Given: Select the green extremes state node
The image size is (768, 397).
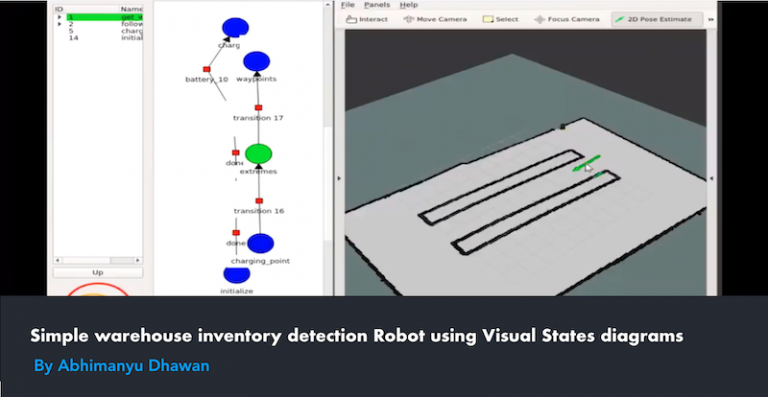Looking at the screenshot, I should click(258, 154).
